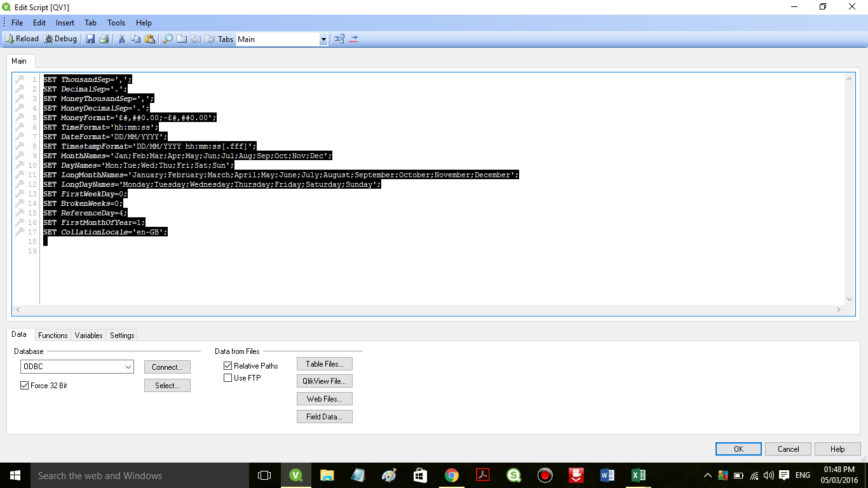Click the Reload script toolbar button
The image size is (868, 488).
(22, 39)
